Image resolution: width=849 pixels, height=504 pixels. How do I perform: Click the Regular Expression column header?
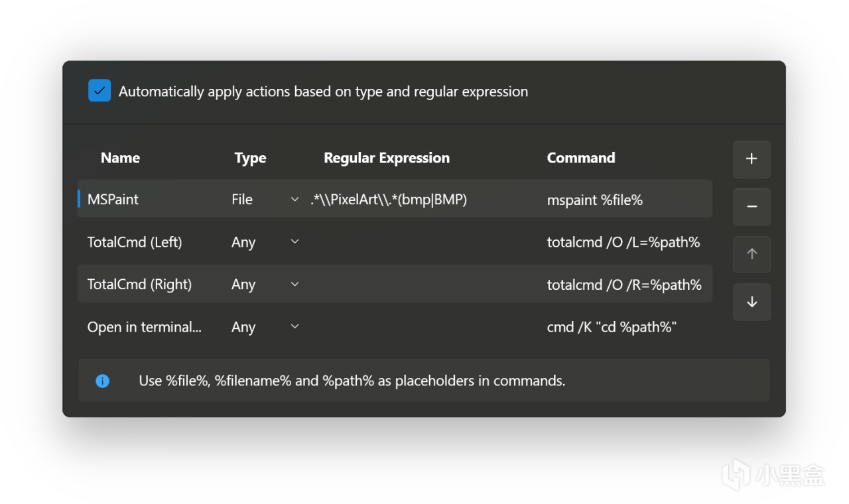pyautogui.click(x=386, y=158)
